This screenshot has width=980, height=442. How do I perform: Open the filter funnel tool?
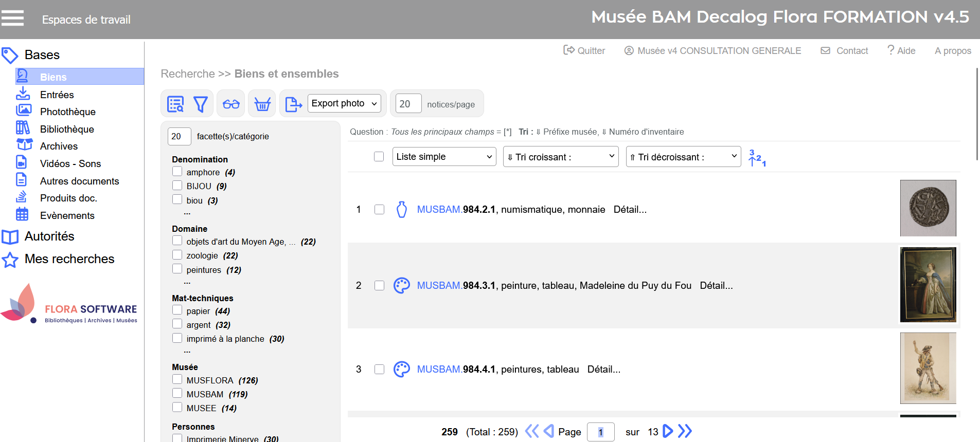pos(200,104)
